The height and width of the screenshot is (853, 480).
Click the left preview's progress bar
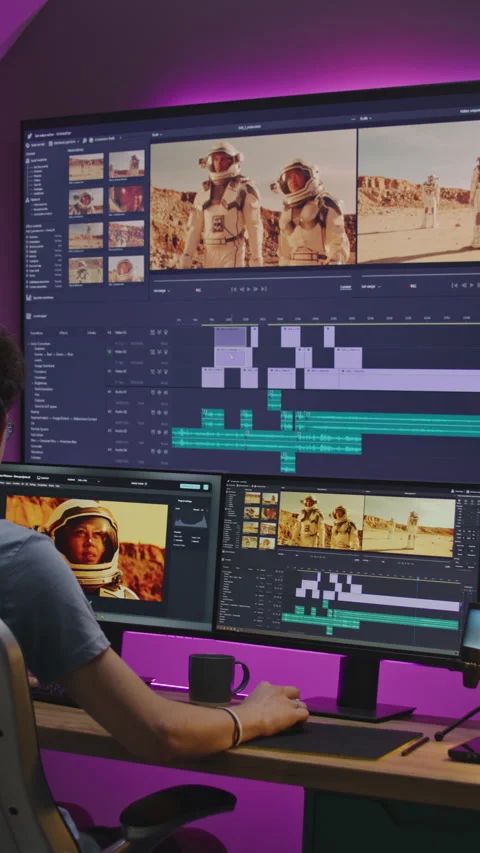[253, 280]
